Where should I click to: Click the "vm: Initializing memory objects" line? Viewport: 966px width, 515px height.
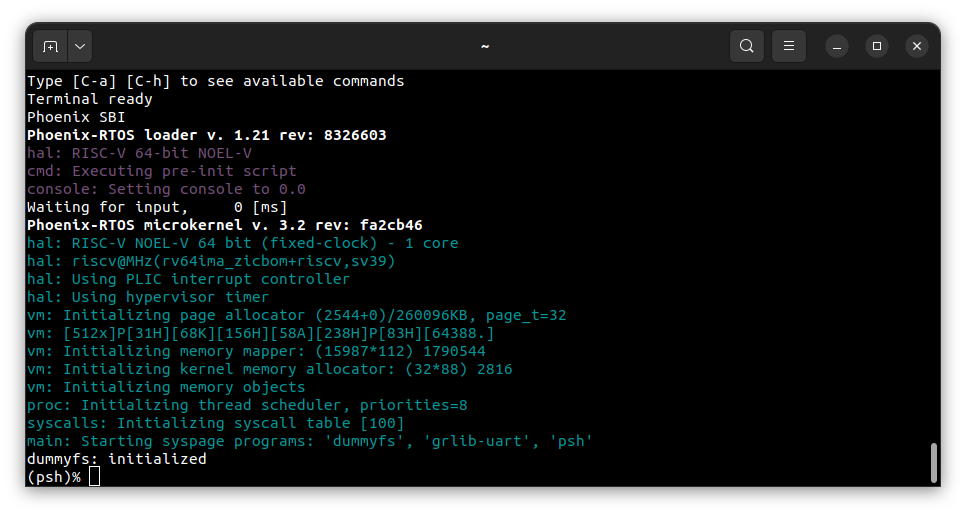pos(165,387)
